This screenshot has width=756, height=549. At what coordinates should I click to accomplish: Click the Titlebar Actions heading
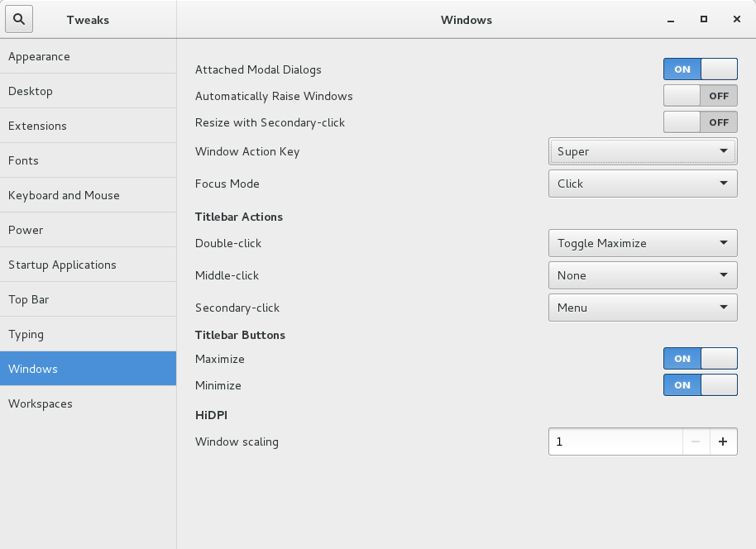[x=239, y=217]
